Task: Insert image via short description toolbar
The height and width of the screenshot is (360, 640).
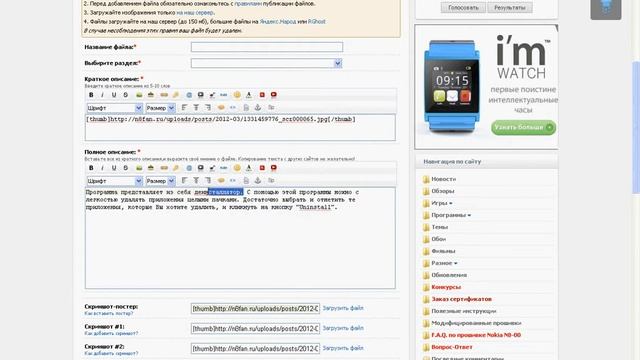Action: click(139, 95)
